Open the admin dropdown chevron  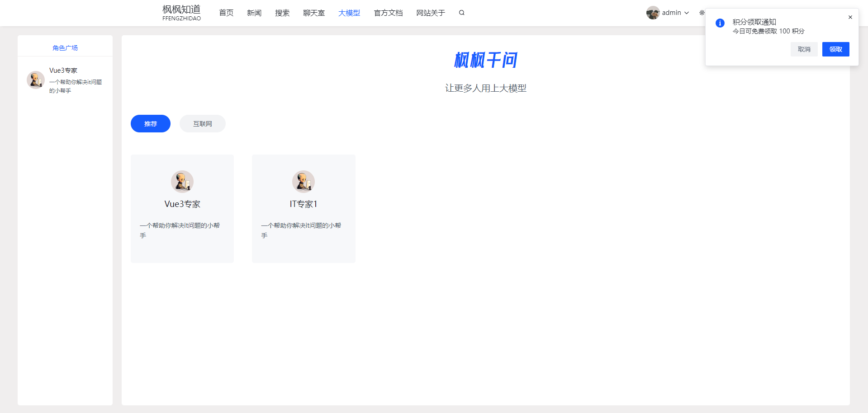click(x=687, y=13)
